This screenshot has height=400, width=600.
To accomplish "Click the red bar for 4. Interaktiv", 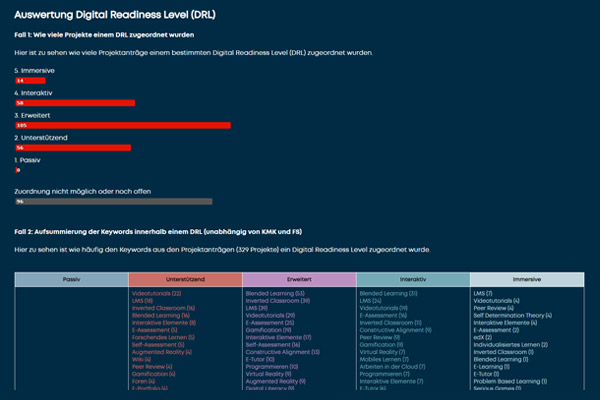I will point(75,102).
